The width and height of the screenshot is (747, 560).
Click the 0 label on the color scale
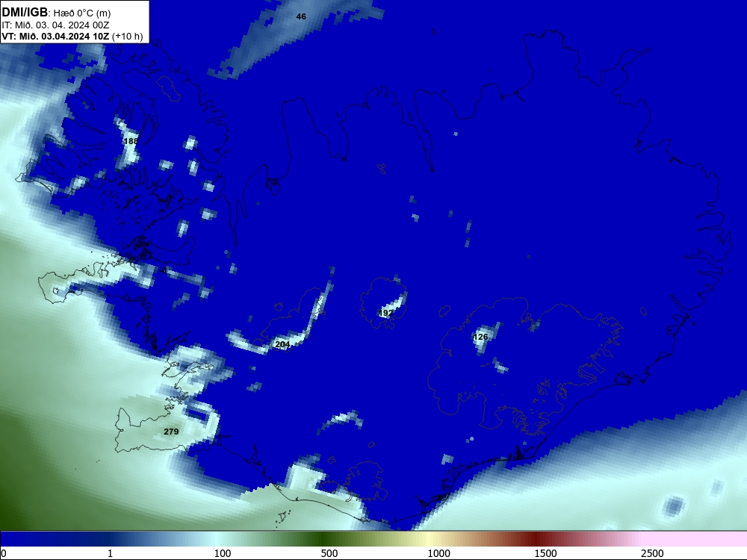[x=4, y=553]
